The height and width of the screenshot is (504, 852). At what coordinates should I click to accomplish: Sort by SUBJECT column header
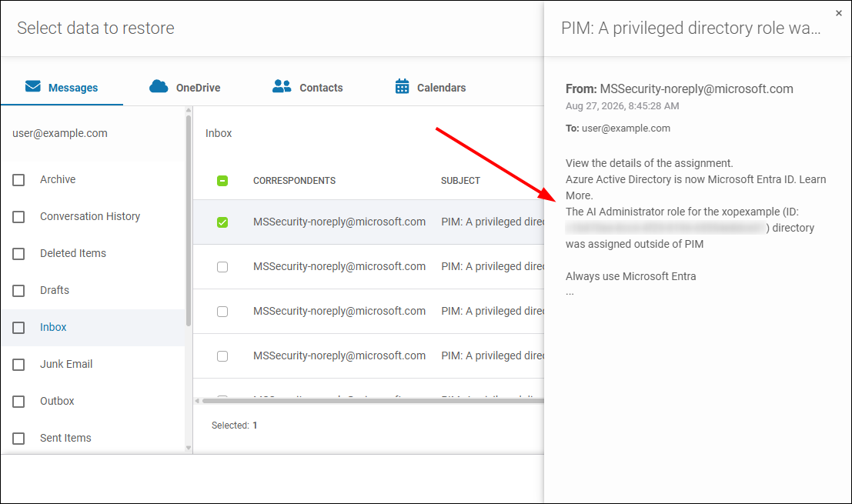pos(460,180)
